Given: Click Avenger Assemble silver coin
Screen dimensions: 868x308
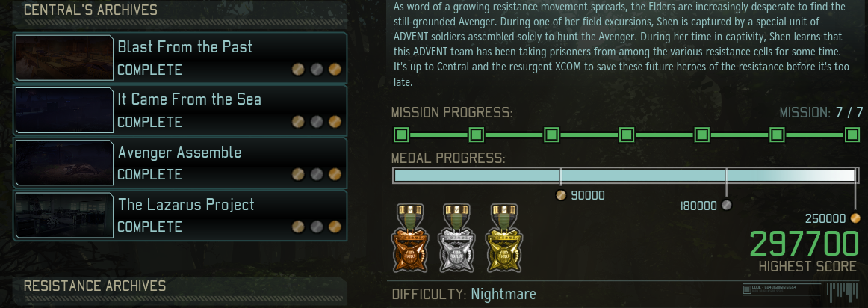Looking at the screenshot, I should 316,174.
